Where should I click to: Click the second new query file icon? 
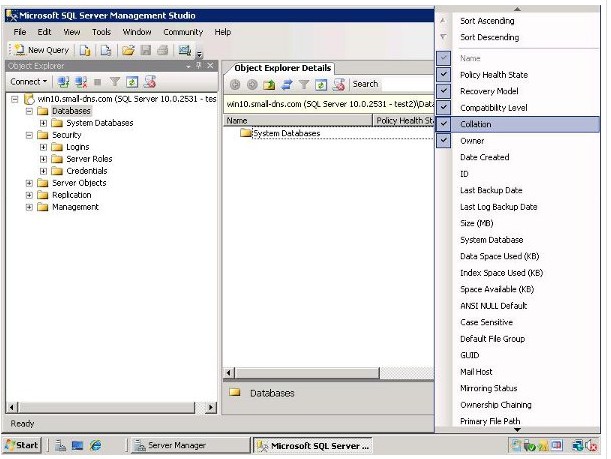pyautogui.click(x=106, y=50)
